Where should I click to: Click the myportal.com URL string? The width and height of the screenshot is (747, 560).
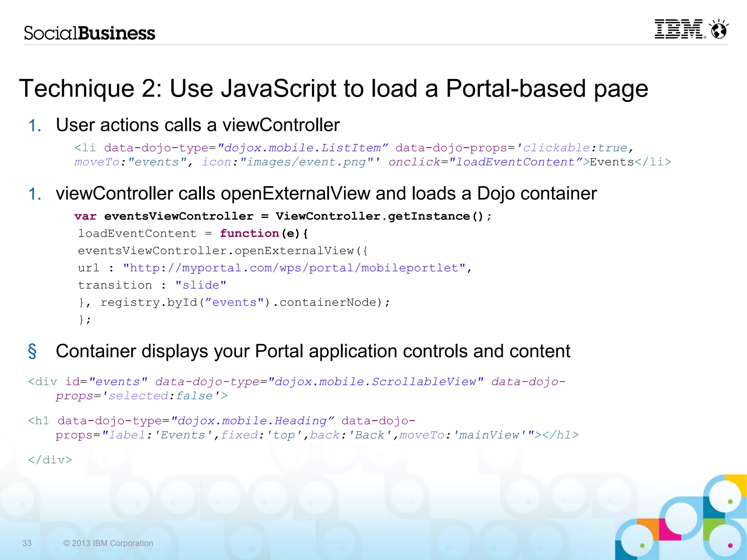[x=294, y=268]
